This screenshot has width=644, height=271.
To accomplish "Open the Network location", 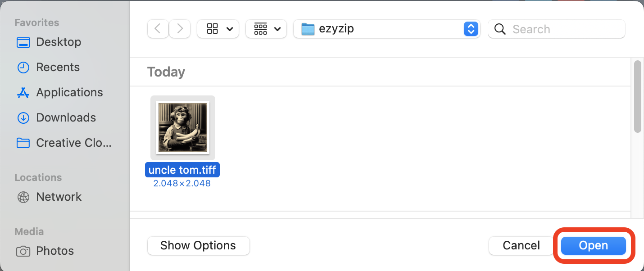I will click(59, 197).
